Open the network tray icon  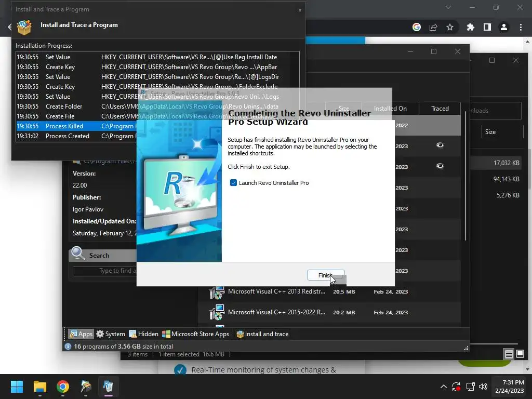tap(470, 387)
